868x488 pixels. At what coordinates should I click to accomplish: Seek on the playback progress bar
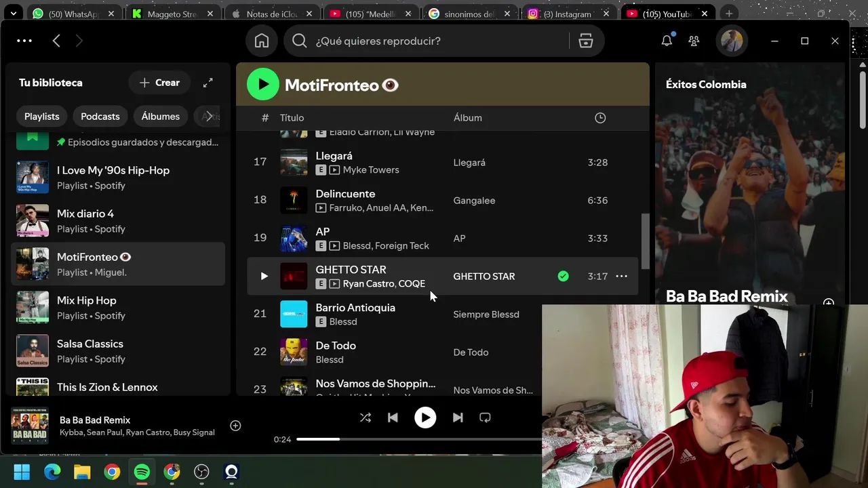pyautogui.click(x=419, y=439)
